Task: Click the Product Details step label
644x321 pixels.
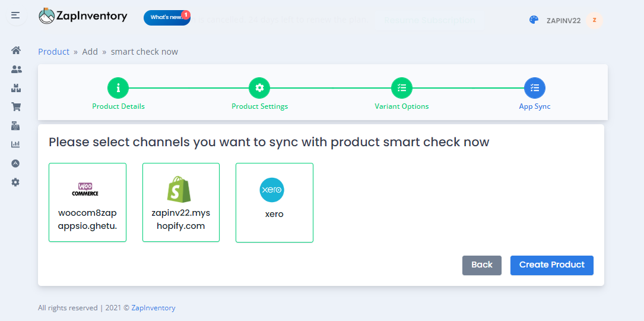Action: 118,106
